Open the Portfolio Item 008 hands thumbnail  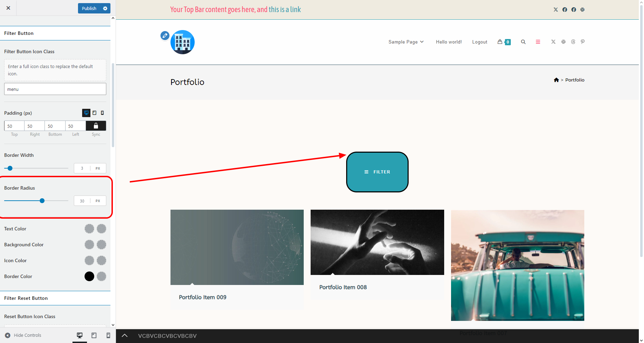pyautogui.click(x=377, y=242)
